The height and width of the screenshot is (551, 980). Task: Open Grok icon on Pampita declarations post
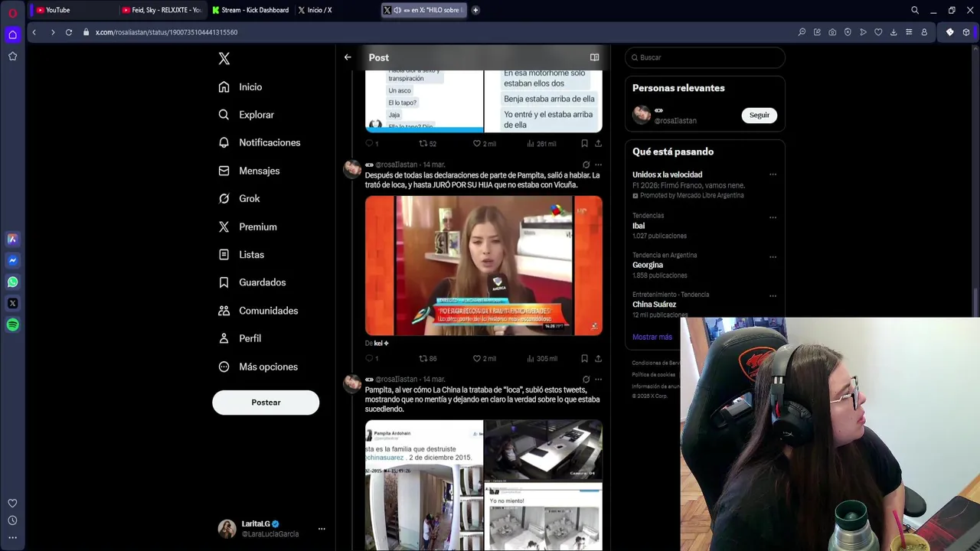(x=586, y=165)
